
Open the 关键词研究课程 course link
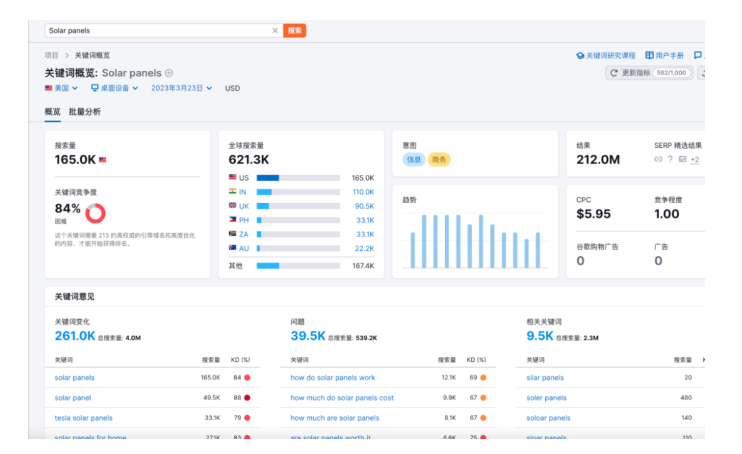[605, 56]
